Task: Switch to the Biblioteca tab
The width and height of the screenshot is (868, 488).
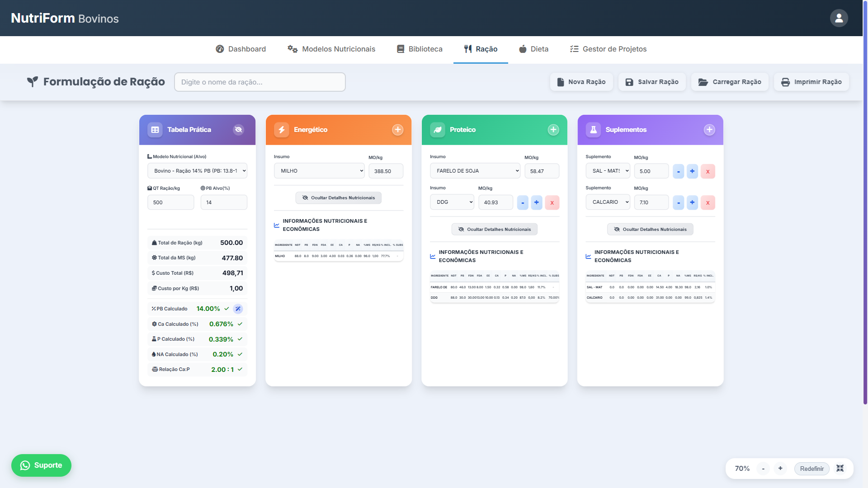Action: (x=420, y=49)
